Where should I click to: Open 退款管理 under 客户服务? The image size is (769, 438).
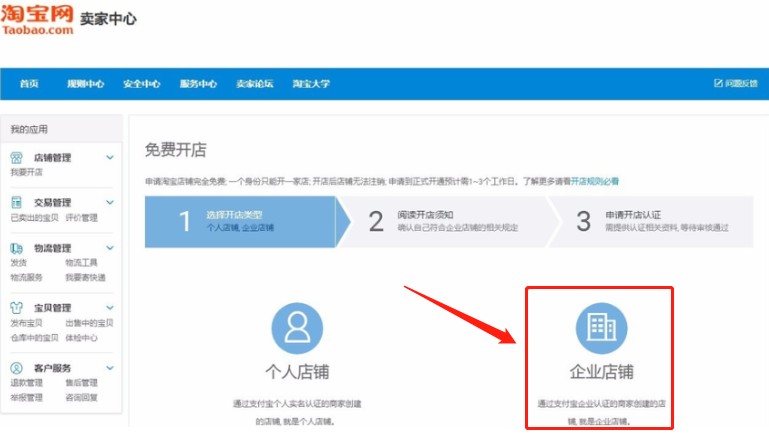coord(26,383)
